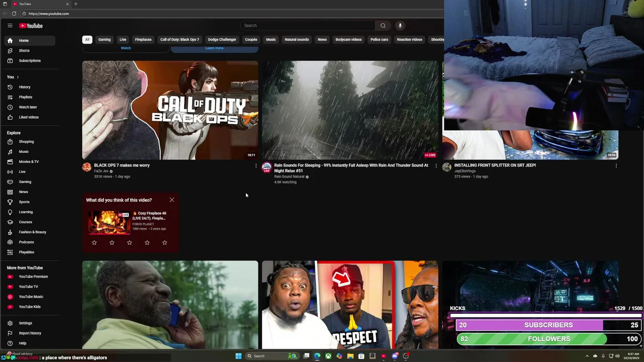The height and width of the screenshot is (362, 644).
Task: Select the Fireplaces filter chip
Action: click(143, 39)
